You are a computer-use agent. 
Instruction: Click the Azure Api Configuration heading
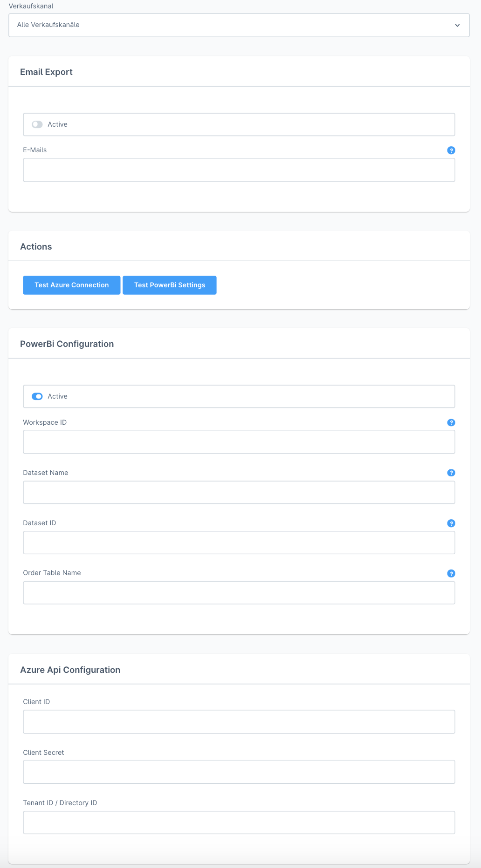70,670
